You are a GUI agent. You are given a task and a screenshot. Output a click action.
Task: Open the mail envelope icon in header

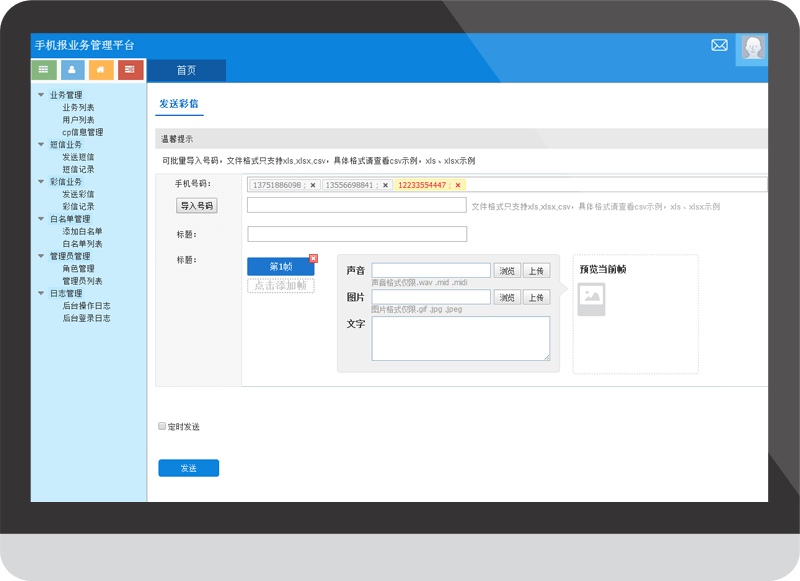coord(719,45)
